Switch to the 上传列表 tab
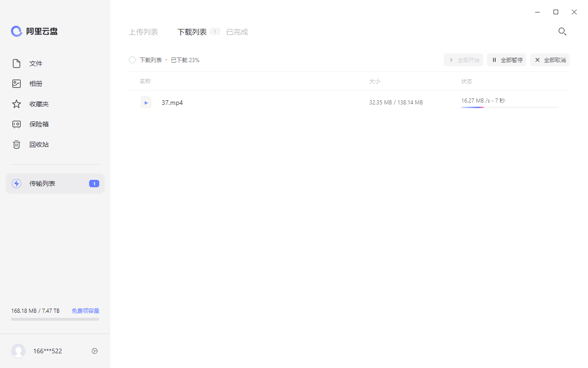 [x=143, y=32]
